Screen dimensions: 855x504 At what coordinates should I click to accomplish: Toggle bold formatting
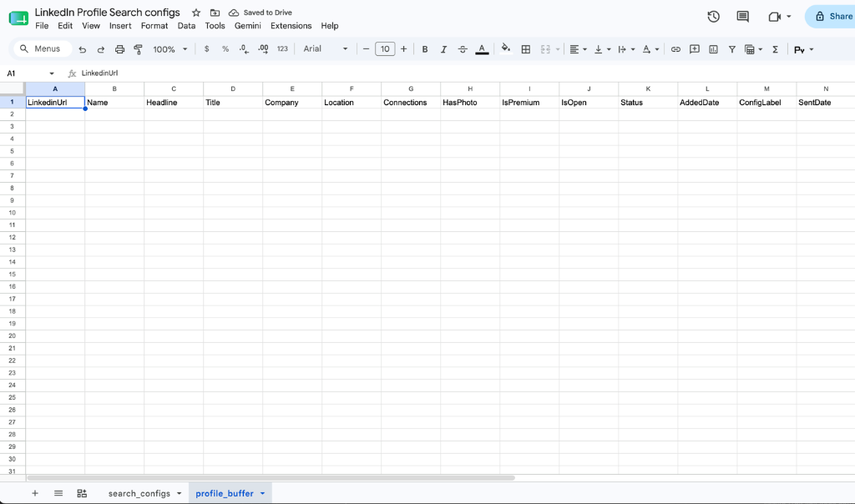point(425,49)
